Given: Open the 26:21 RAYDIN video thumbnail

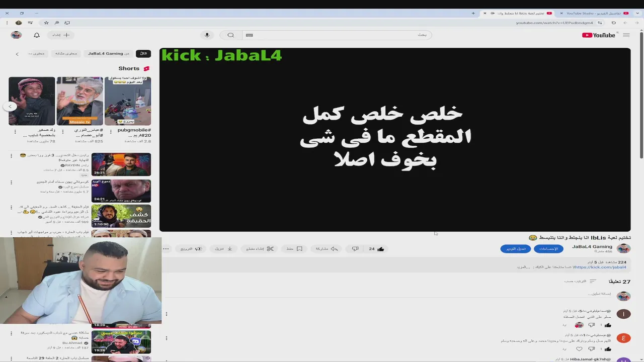Looking at the screenshot, I should [121, 164].
